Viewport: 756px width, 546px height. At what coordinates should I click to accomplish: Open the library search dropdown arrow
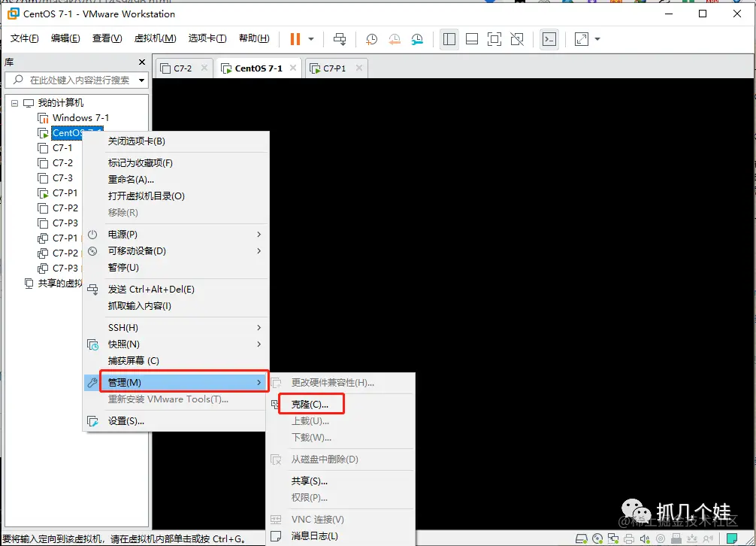click(142, 80)
